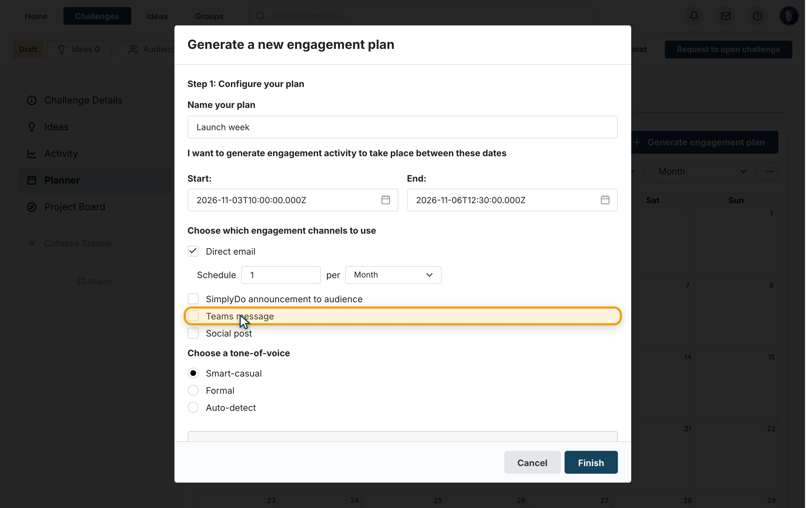Click the Start date text field
This screenshot has width=812, height=508.
(x=292, y=200)
